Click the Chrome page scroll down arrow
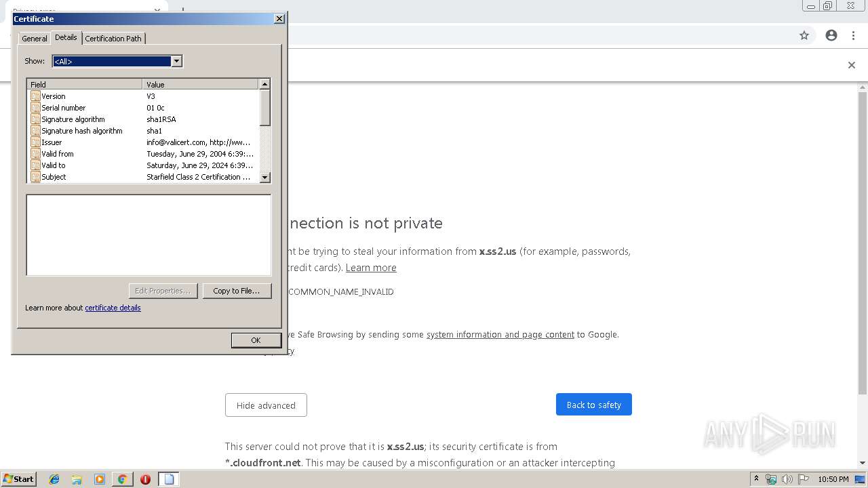The image size is (868, 488). 863,463
